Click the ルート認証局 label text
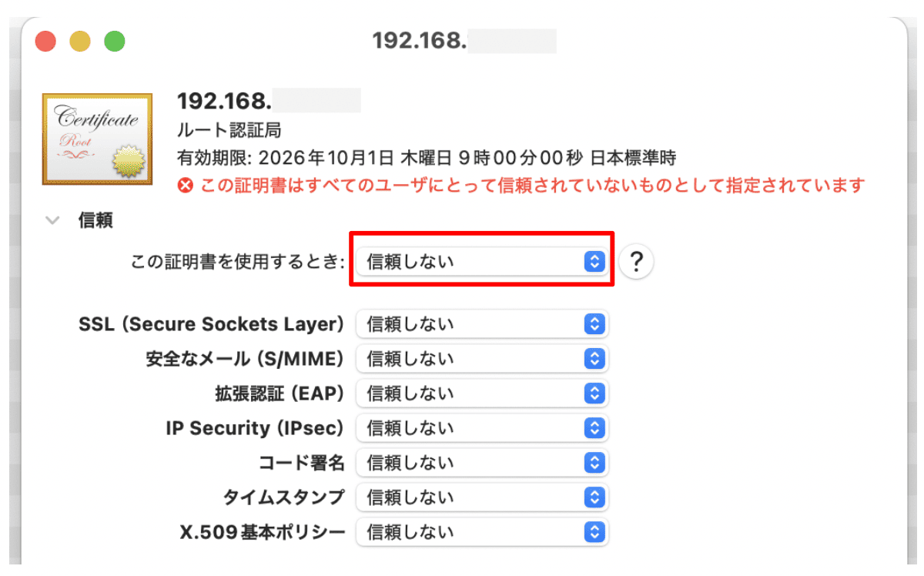Viewport: 924px width, 576px height. point(229,130)
